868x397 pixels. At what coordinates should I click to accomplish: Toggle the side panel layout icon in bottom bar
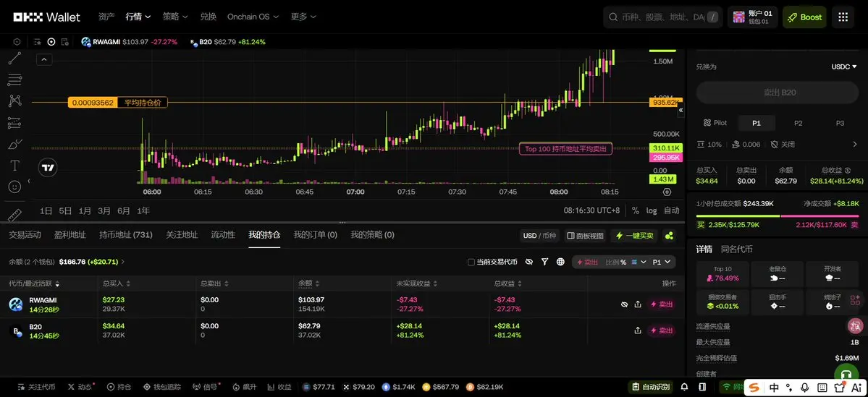[701, 387]
